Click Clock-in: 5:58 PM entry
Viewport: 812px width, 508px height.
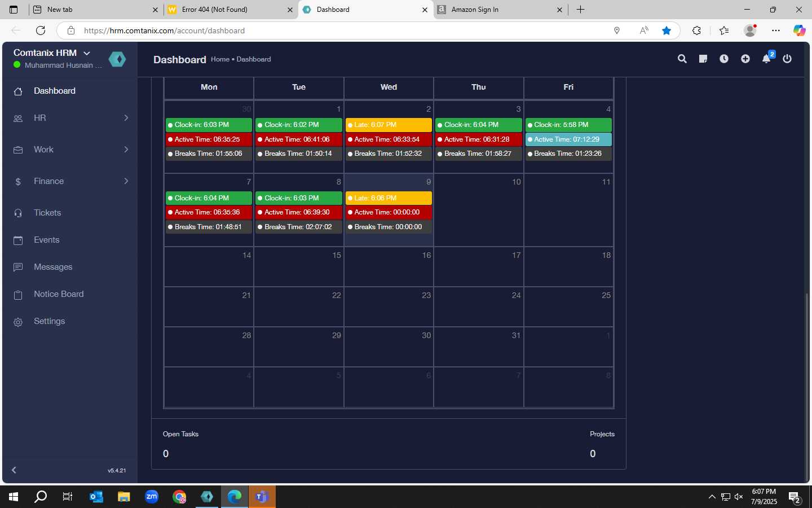click(568, 125)
